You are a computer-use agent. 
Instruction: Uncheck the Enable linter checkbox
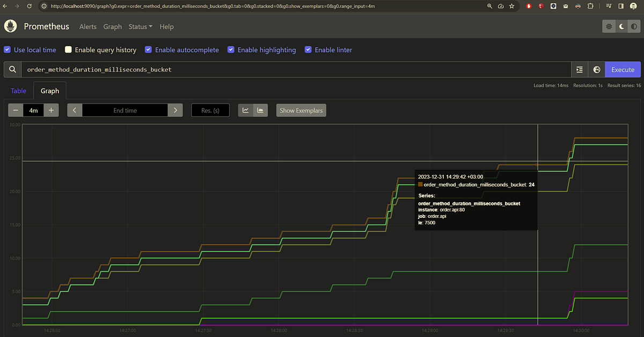click(308, 49)
